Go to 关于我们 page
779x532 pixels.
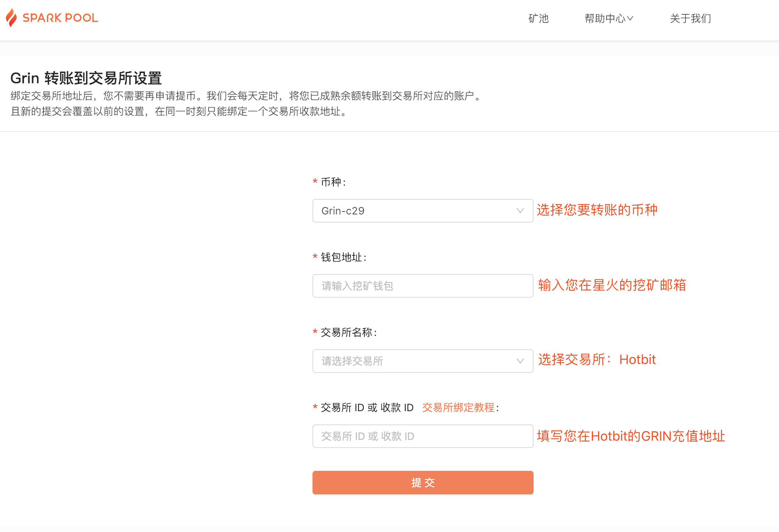coord(690,18)
